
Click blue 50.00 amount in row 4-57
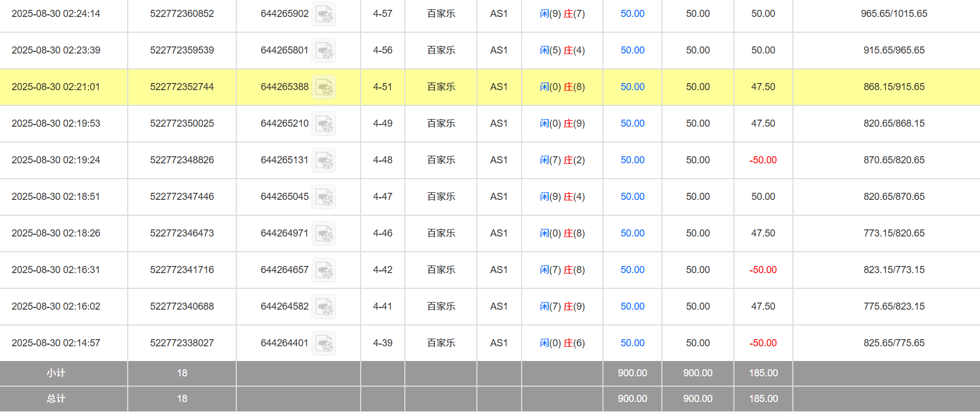[632, 14]
